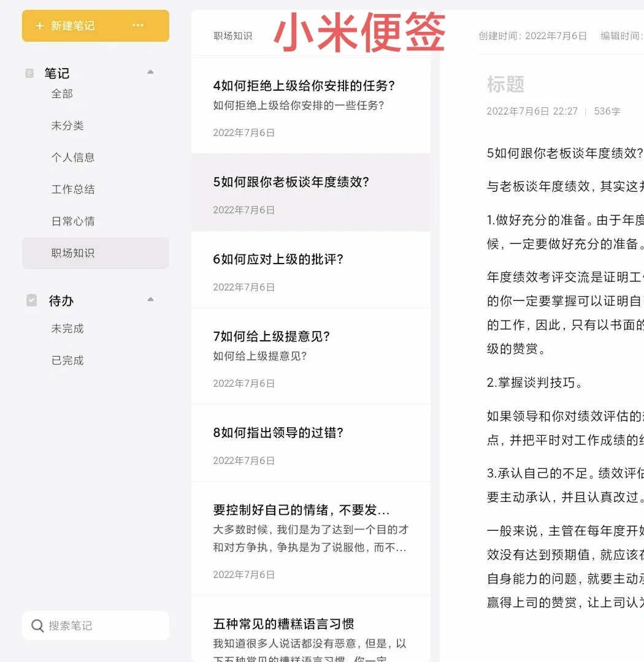This screenshot has width=644, height=662.
Task: Collapse the 笔记 section
Action: (x=150, y=72)
